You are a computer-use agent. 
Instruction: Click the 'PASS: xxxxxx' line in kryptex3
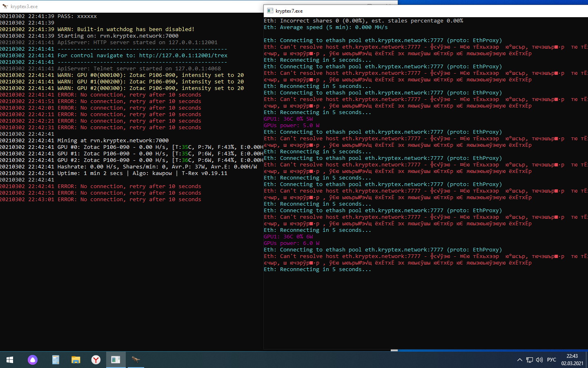coord(49,16)
